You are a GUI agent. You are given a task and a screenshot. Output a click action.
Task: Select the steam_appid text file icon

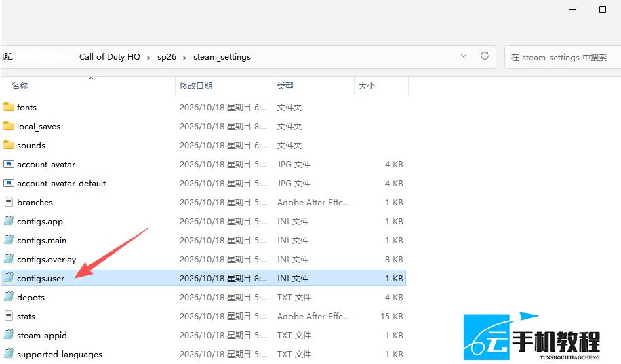click(9, 335)
